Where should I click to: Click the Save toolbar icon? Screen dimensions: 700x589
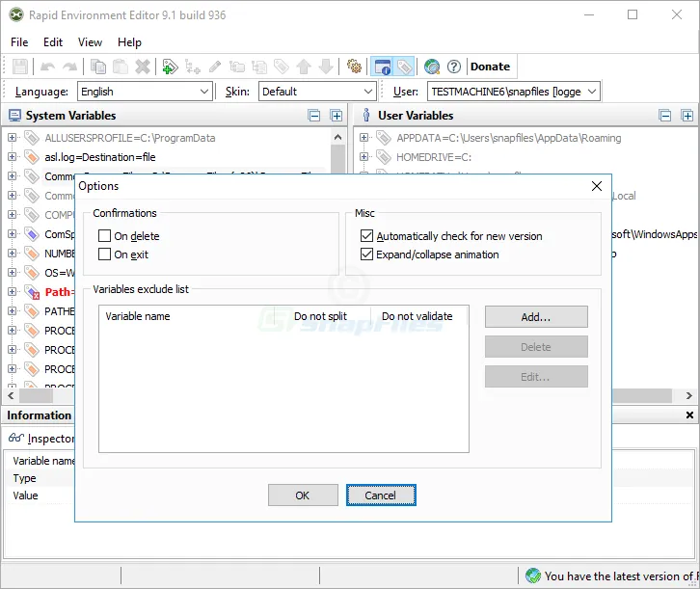(19, 67)
